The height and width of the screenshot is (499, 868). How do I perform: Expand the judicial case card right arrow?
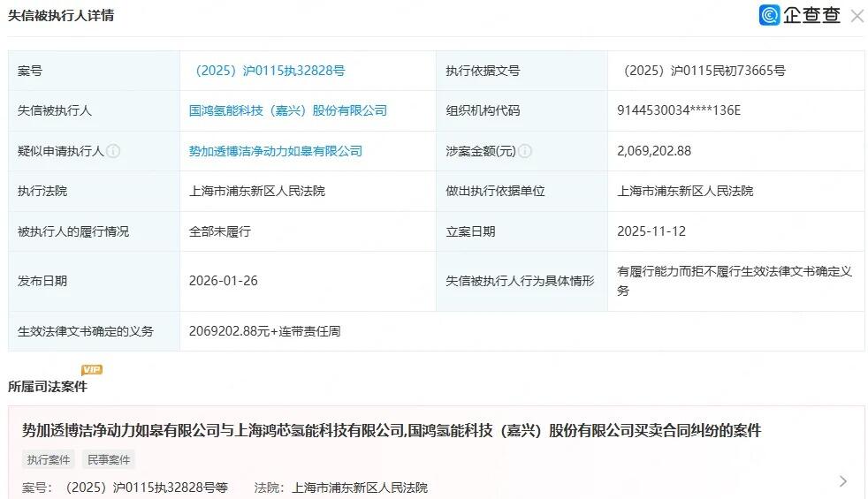pyautogui.click(x=842, y=481)
